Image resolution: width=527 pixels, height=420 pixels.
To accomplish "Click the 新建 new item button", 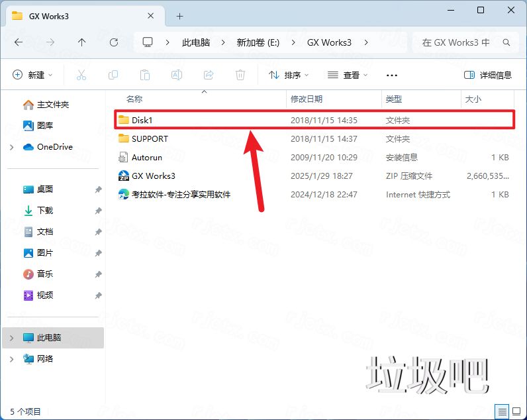I will coord(32,75).
